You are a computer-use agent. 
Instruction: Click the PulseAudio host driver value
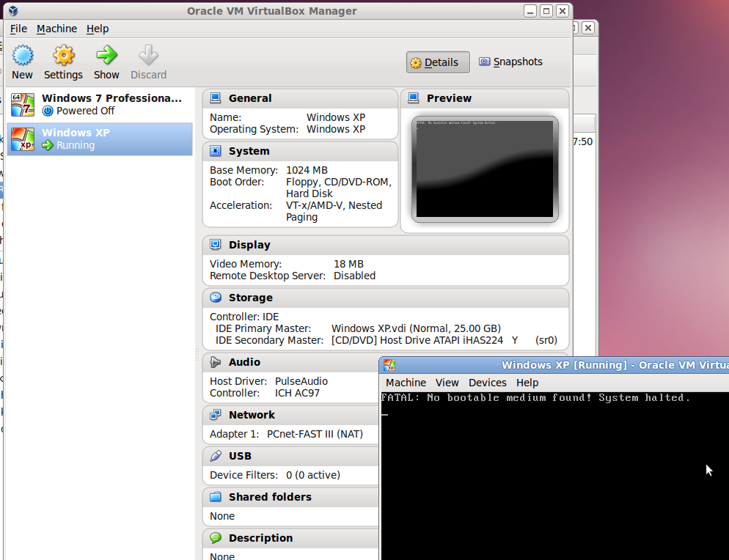(301, 381)
